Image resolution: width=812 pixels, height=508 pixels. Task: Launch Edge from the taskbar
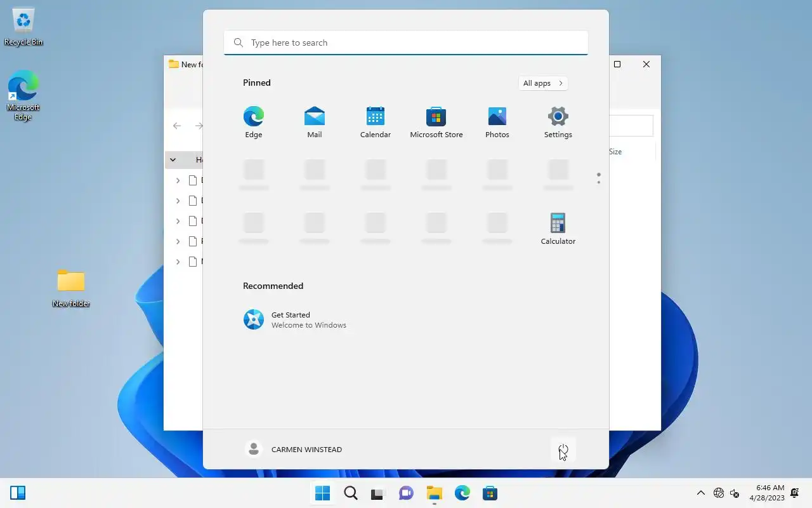[462, 493]
